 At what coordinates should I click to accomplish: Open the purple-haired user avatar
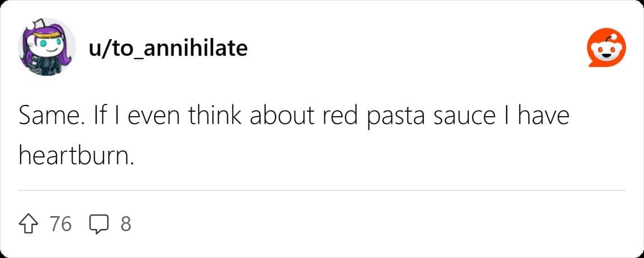(47, 47)
